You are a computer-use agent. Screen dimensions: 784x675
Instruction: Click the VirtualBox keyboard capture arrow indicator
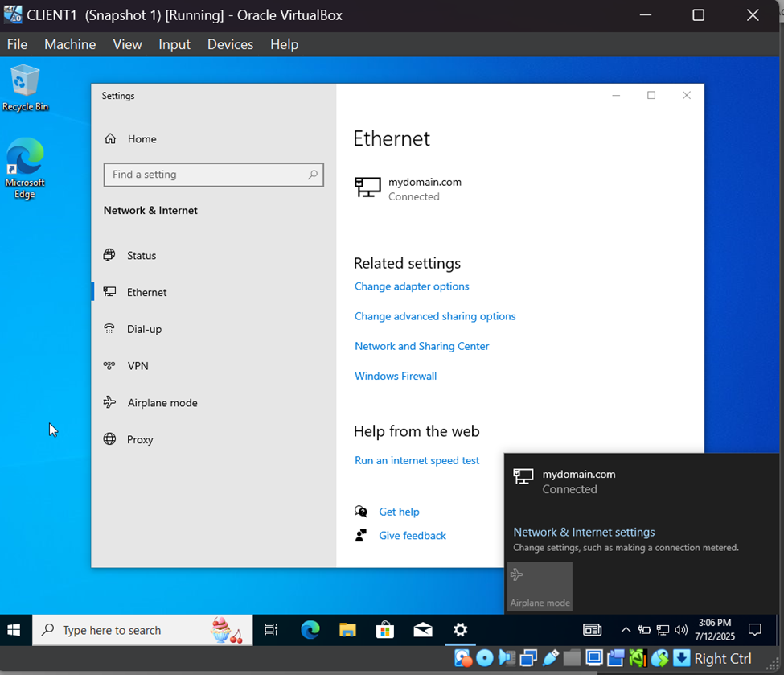682,658
